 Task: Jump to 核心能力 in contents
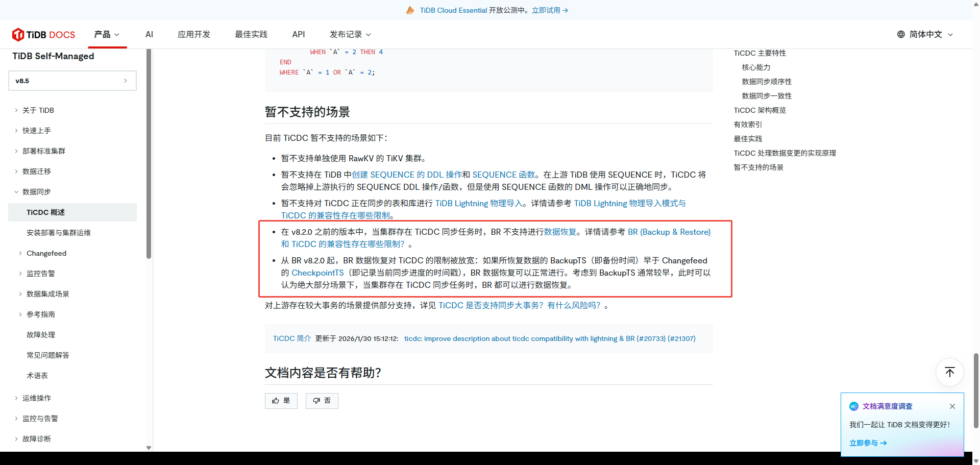(756, 67)
